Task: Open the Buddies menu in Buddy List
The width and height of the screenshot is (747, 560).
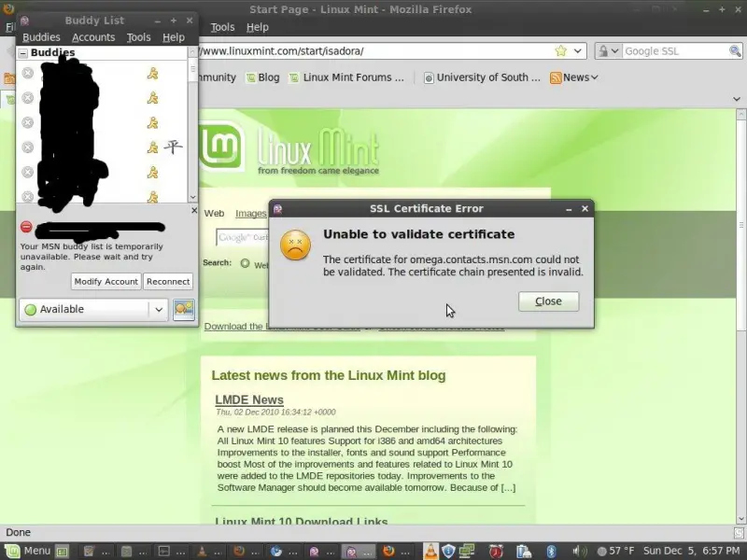Action: tap(41, 37)
